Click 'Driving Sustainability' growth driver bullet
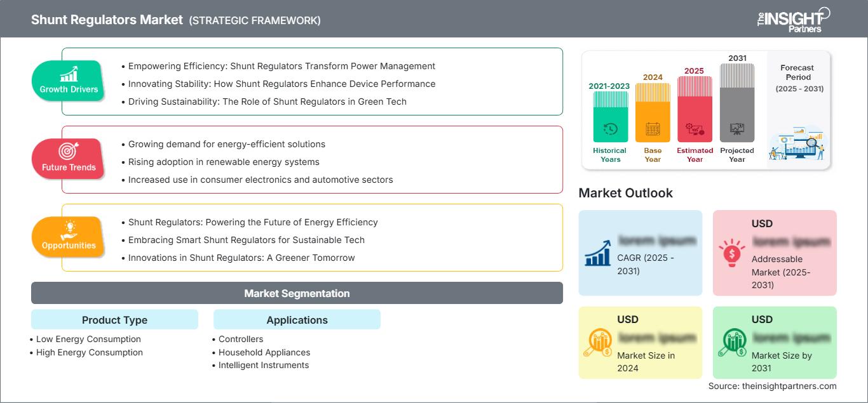The height and width of the screenshot is (403, 868). pyautogui.click(x=267, y=102)
